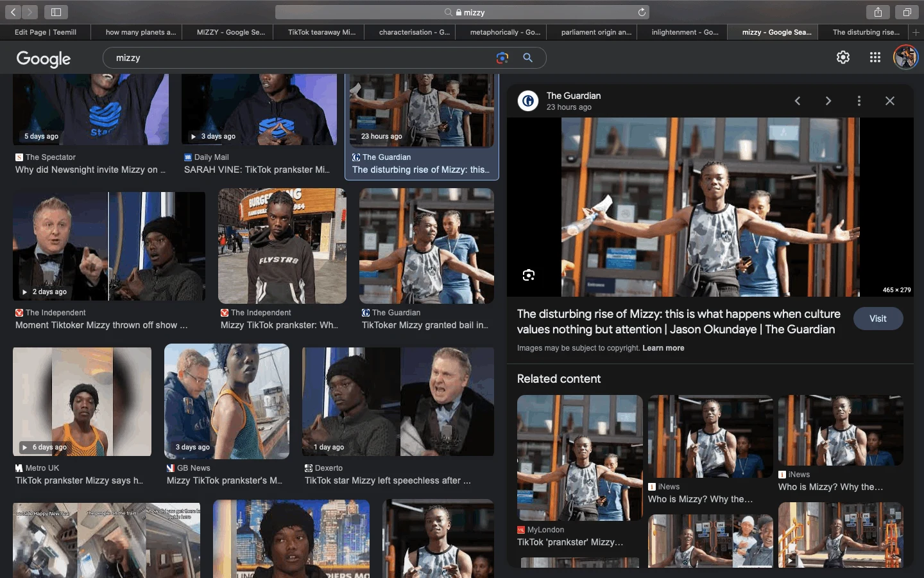Screen dimensions: 924x578
Task: Switch to the 'Edit Page | Teemill' tab
Action: click(46, 32)
